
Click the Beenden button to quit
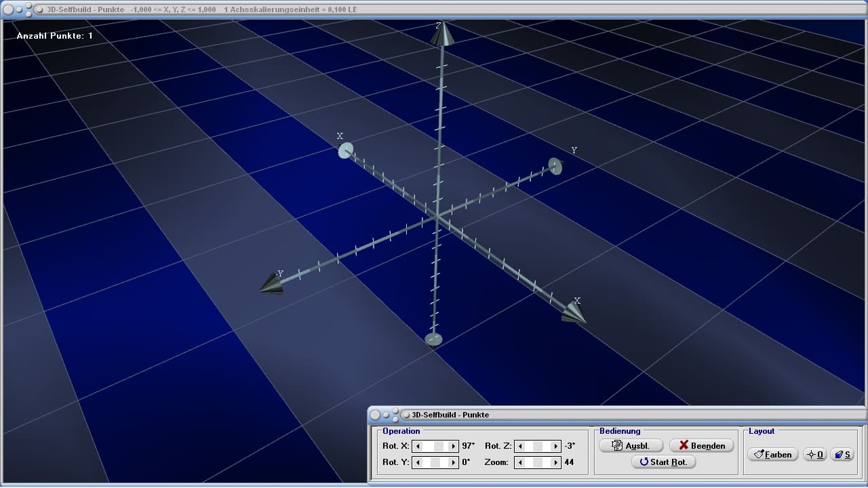(x=702, y=445)
